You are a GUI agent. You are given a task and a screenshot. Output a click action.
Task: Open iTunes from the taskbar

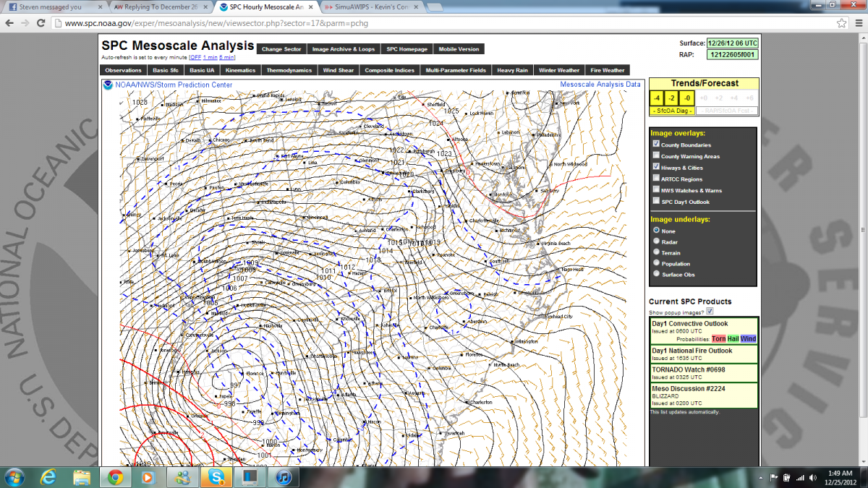(283, 478)
